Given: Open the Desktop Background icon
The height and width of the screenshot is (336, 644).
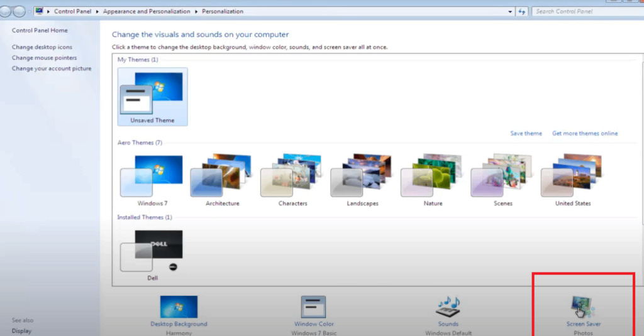Looking at the screenshot, I should tap(179, 308).
